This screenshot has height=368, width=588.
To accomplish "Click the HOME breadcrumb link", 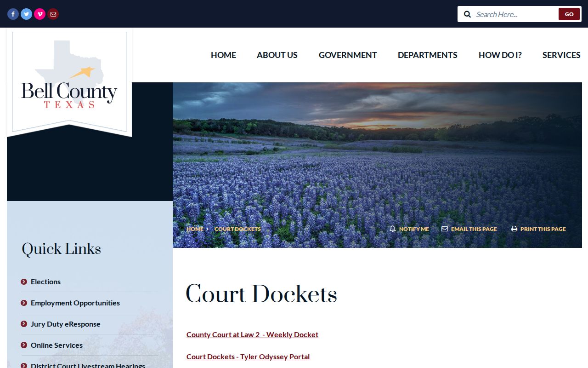I will pyautogui.click(x=195, y=229).
